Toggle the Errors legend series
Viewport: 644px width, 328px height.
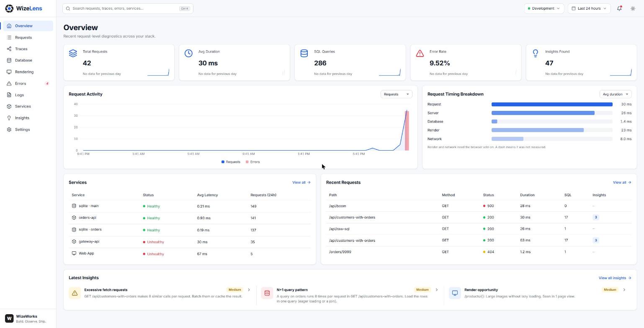(253, 162)
